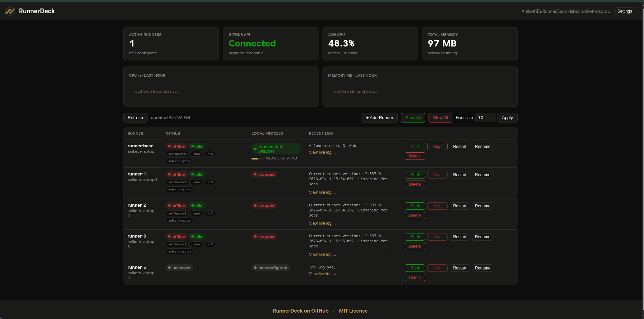This screenshot has height=319, width=644.
Task: Select the Active Runners stat card
Action: (171, 44)
